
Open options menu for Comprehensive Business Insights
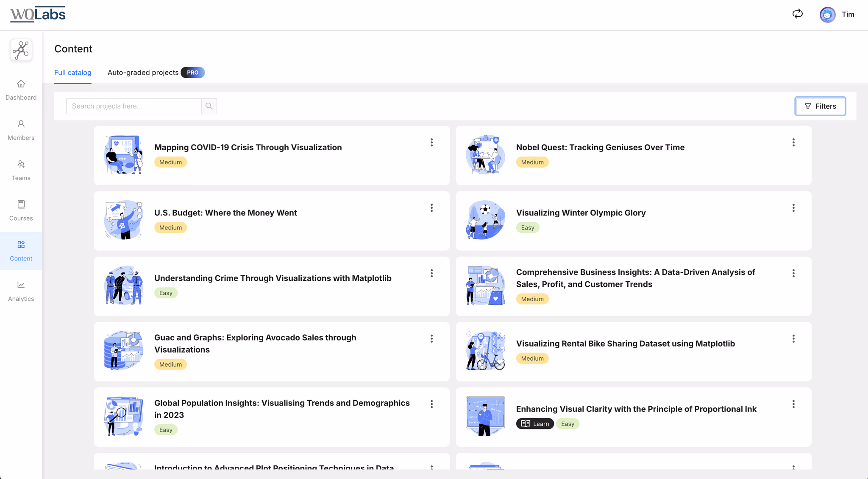coord(793,273)
